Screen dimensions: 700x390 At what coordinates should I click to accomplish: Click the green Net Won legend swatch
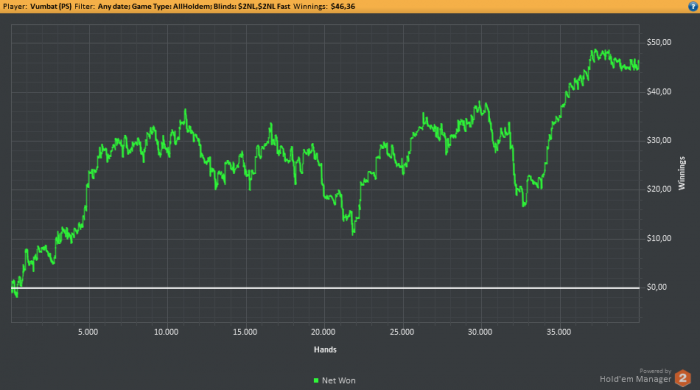tap(316, 381)
